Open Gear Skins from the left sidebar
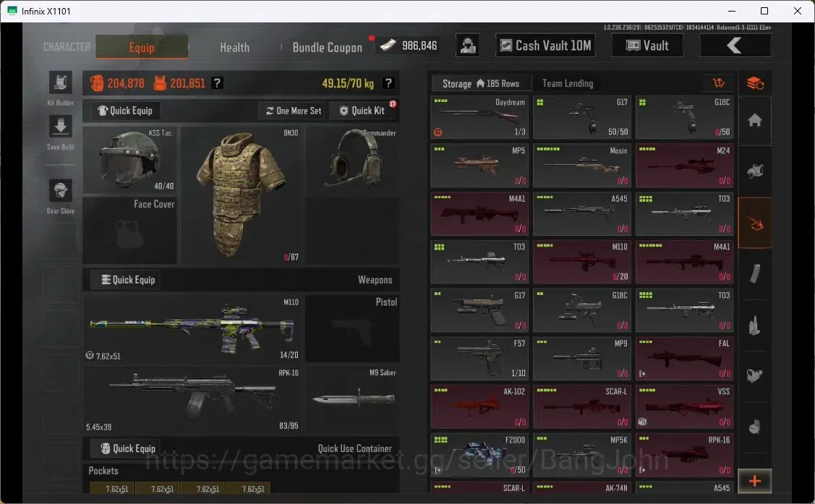Image resolution: width=815 pixels, height=504 pixels. click(x=60, y=191)
